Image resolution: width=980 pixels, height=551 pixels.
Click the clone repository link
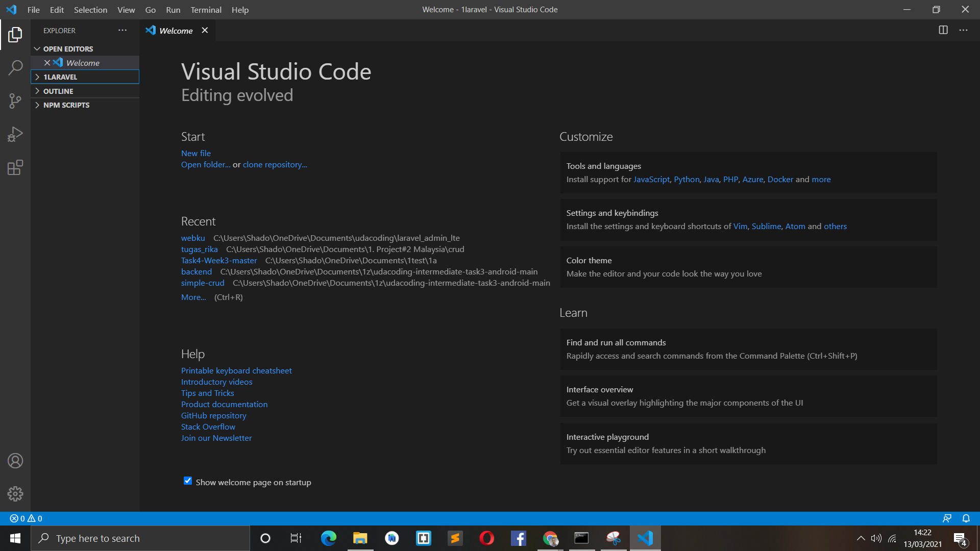coord(275,164)
